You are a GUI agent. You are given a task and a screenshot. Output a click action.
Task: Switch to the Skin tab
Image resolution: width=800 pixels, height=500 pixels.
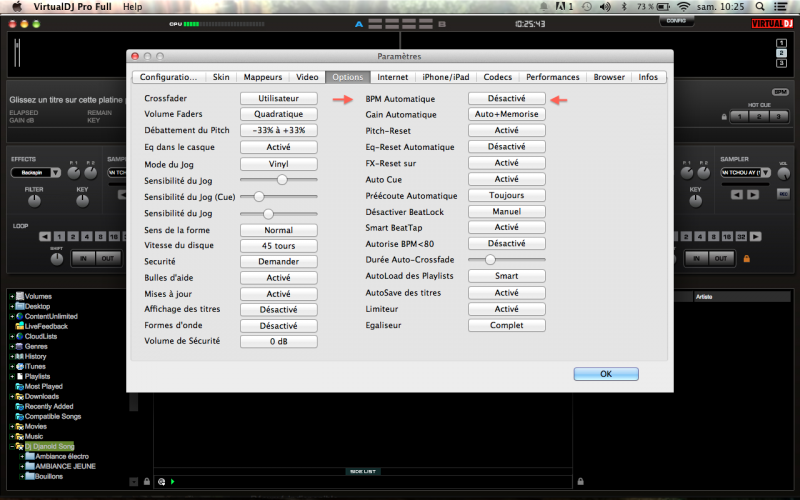tap(221, 77)
